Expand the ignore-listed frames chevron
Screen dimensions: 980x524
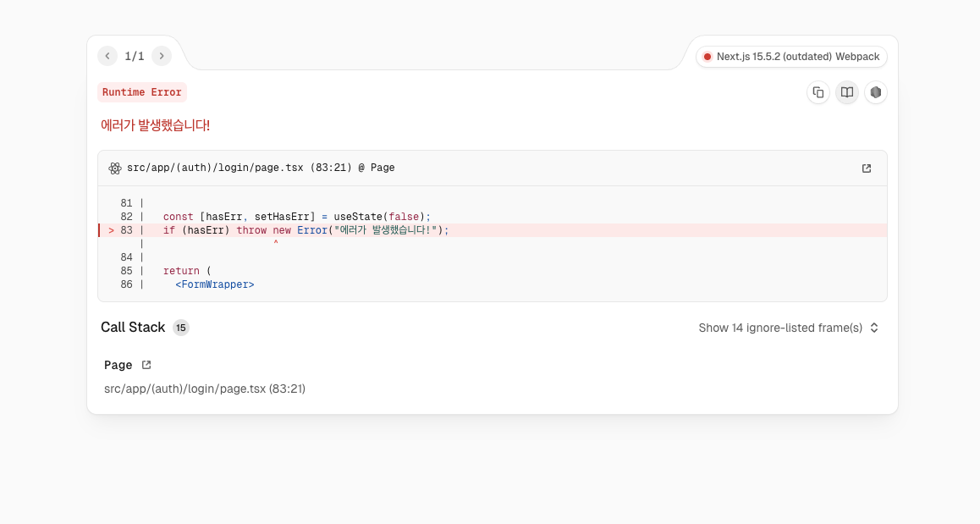tap(874, 328)
